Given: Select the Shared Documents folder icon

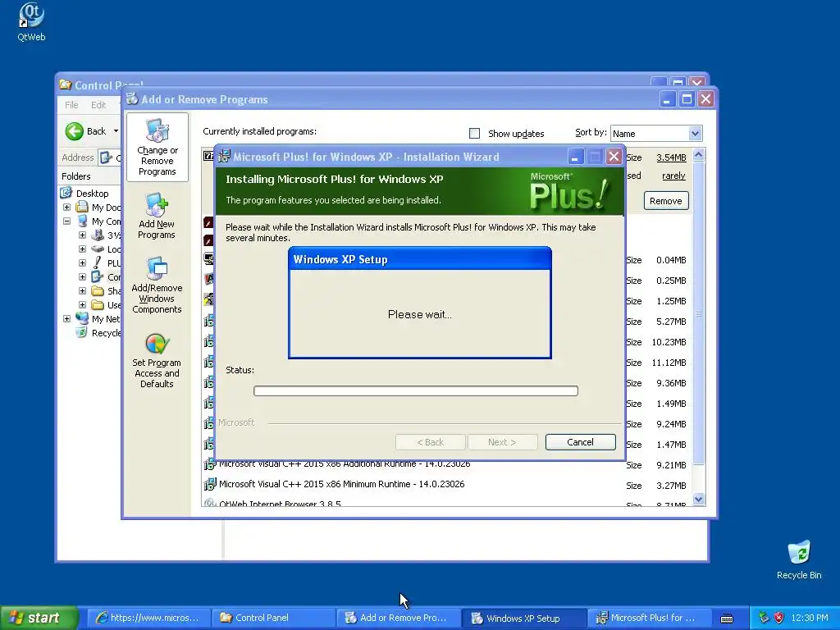Looking at the screenshot, I should point(98,291).
